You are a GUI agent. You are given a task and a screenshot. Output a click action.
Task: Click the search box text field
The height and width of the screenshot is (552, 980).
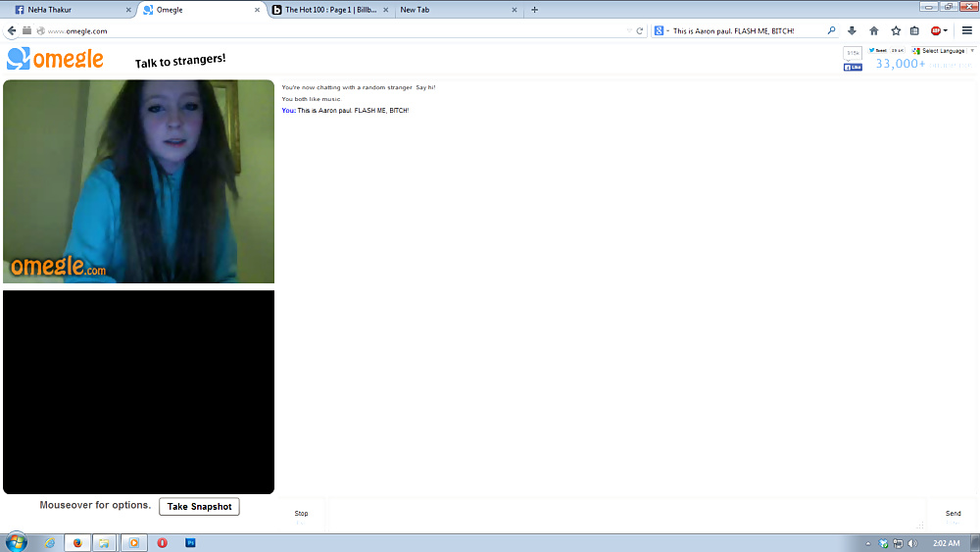748,30
